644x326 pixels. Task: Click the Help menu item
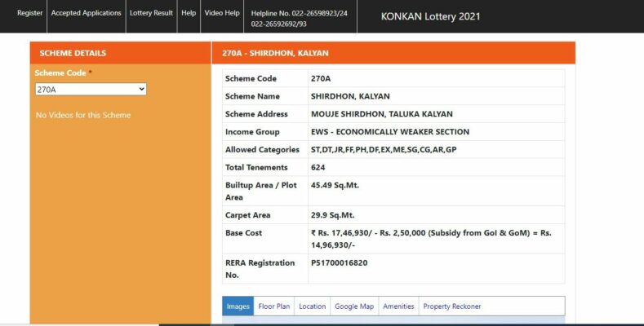pos(189,14)
